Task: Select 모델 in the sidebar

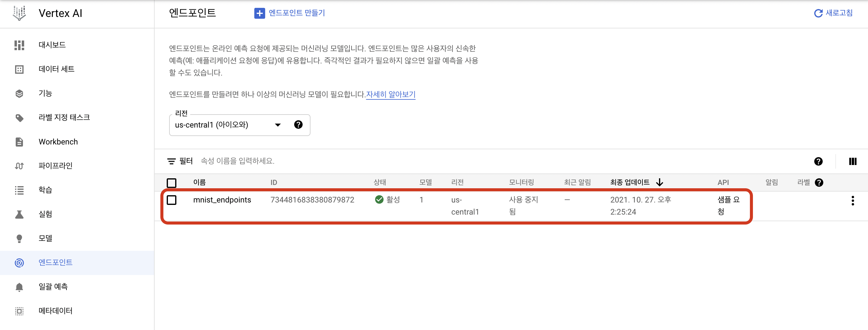Action: click(45, 238)
